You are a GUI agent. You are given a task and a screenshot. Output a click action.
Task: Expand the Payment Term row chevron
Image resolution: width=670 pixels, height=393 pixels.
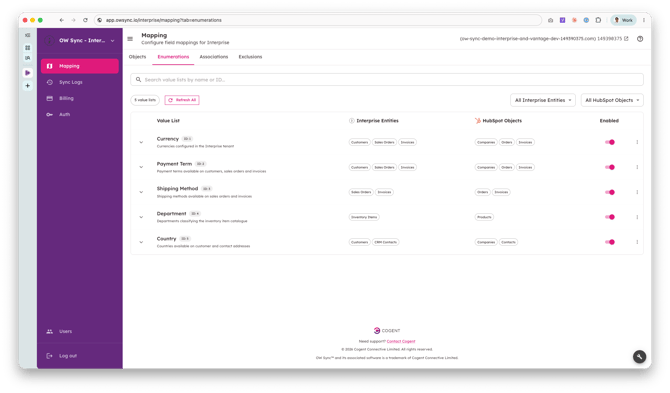tap(141, 167)
